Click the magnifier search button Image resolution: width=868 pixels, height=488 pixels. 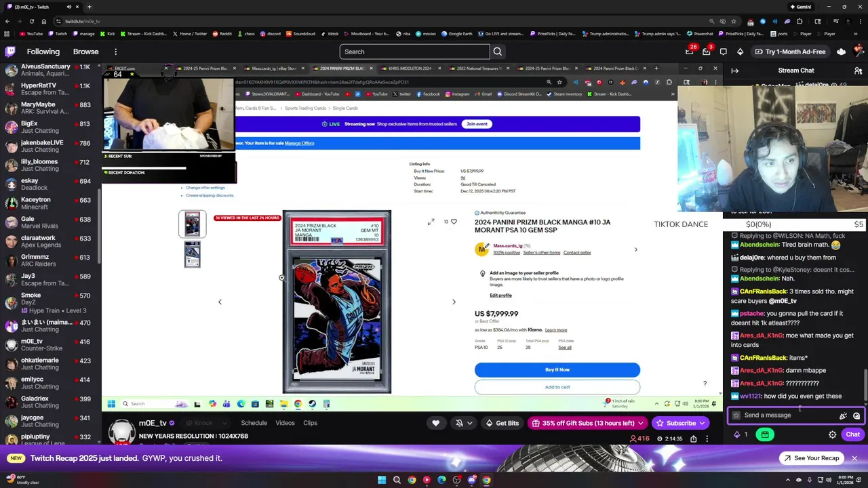[x=498, y=52]
